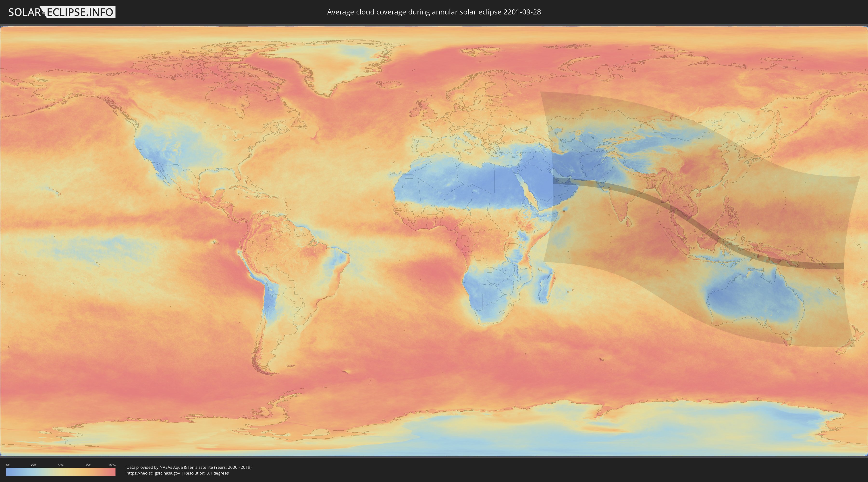The height and width of the screenshot is (482, 868).
Task: Click Greenland on the cloud map
Action: pyautogui.click(x=337, y=64)
